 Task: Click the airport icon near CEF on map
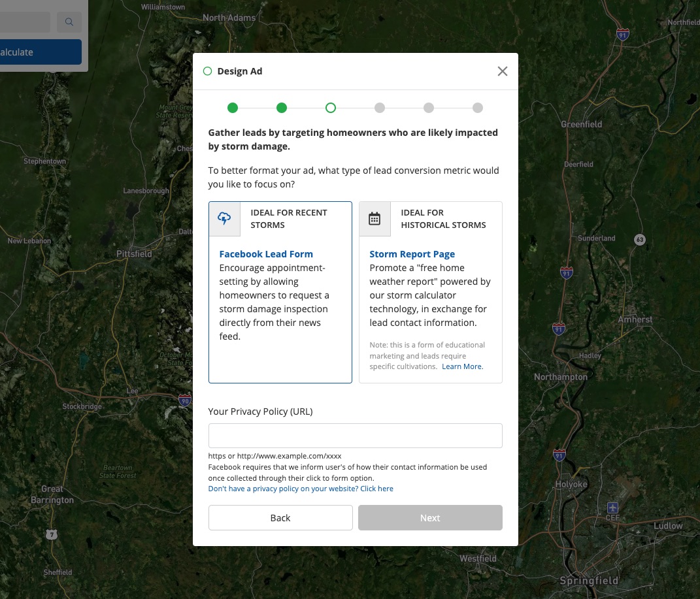[612, 508]
